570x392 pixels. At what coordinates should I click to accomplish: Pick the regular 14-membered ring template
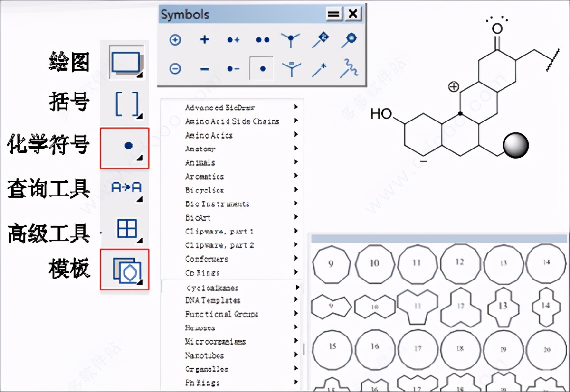point(546,264)
